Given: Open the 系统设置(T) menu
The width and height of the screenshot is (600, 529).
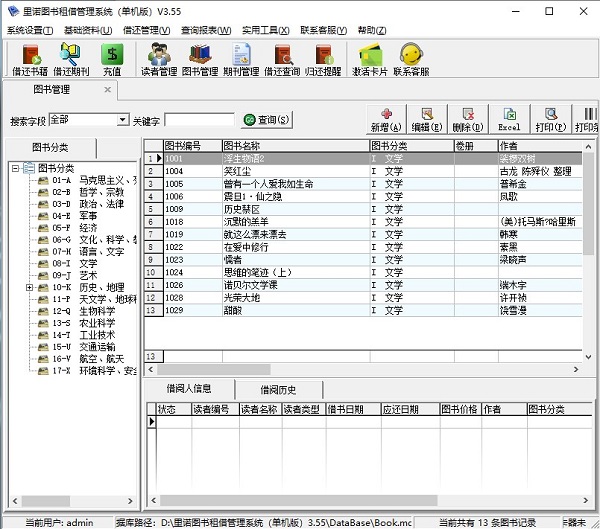Looking at the screenshot, I should [30, 30].
